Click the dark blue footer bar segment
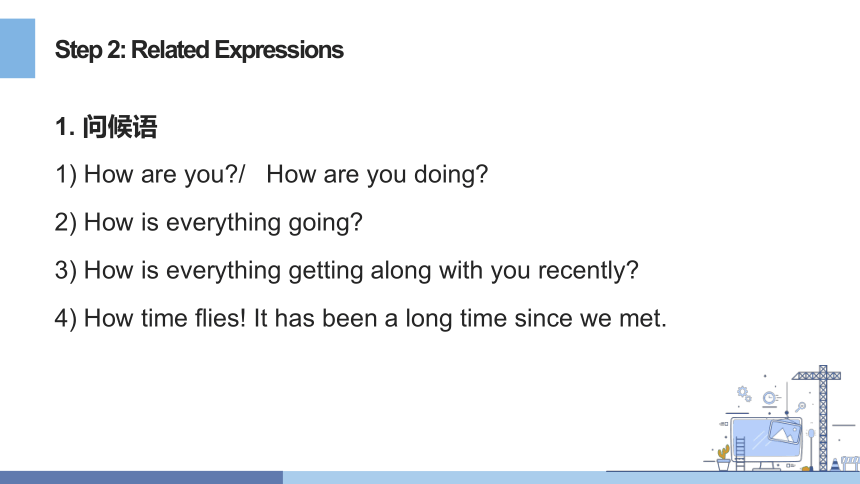This screenshot has width=860, height=484. tap(142, 477)
